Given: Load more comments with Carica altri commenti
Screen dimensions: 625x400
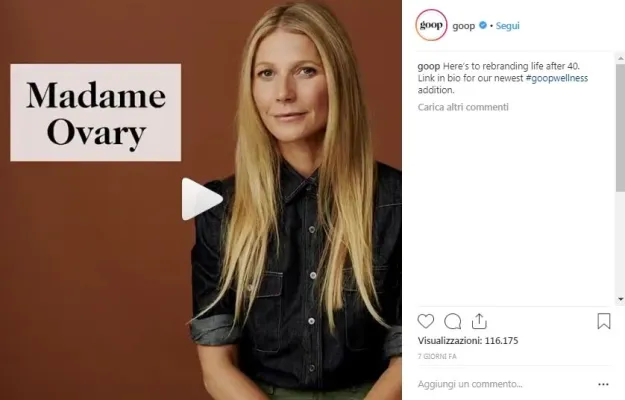Looking at the screenshot, I should point(463,107).
